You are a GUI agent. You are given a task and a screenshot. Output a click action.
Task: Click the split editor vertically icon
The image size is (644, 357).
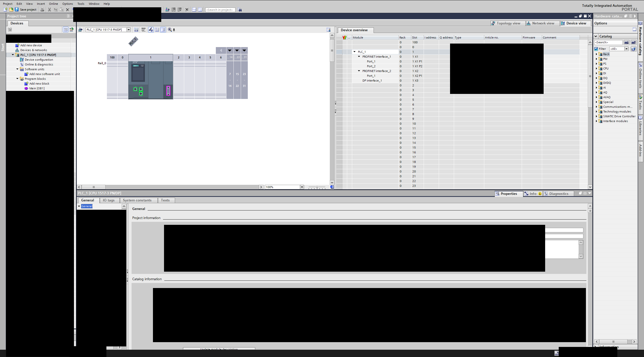(200, 10)
